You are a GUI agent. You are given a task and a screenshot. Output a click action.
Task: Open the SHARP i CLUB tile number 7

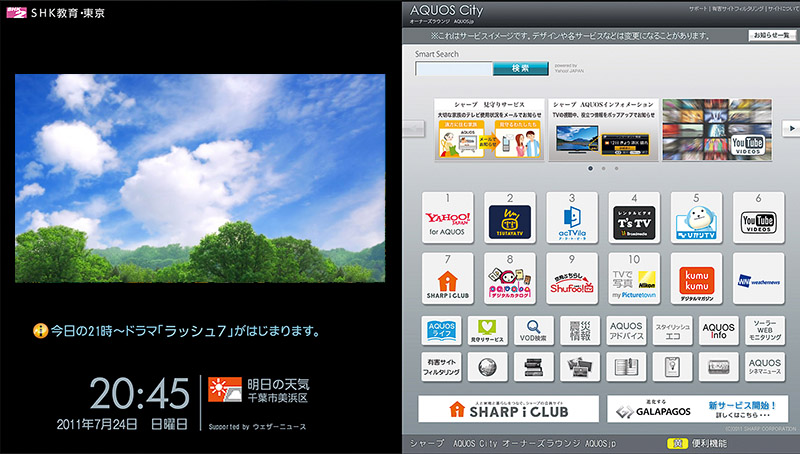[x=447, y=279]
